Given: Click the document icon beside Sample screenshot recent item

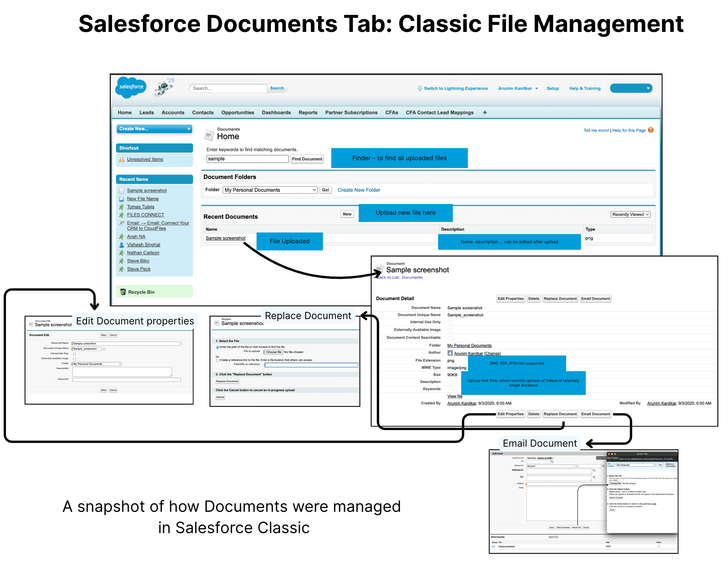Looking at the screenshot, I should tap(122, 191).
